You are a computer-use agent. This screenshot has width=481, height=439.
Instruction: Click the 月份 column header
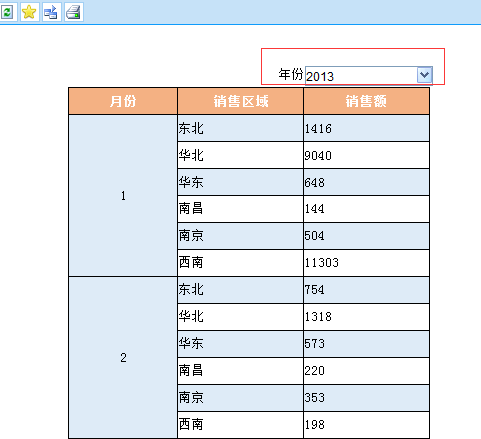[x=123, y=101]
